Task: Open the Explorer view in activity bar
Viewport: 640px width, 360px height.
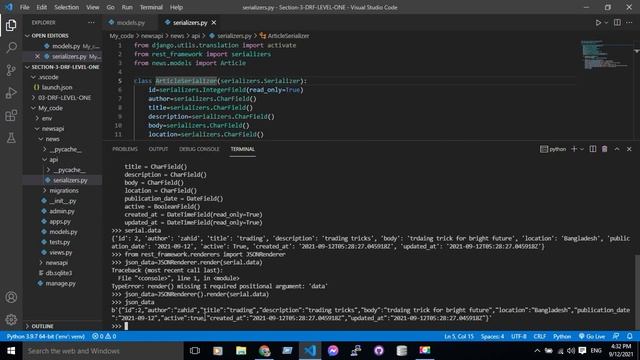Action: coord(11,25)
